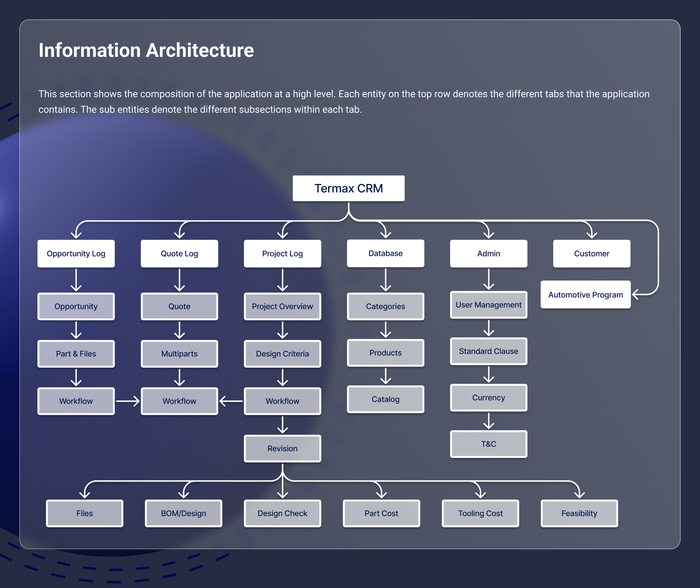
Task: Select the Termax CRM root node
Action: [349, 188]
